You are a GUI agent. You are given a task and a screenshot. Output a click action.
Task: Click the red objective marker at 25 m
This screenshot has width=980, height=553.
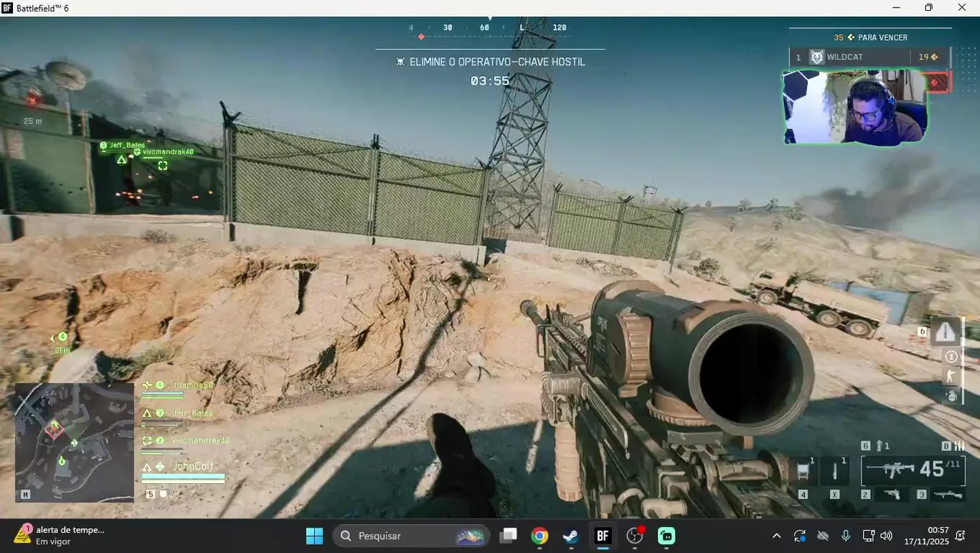(x=32, y=100)
